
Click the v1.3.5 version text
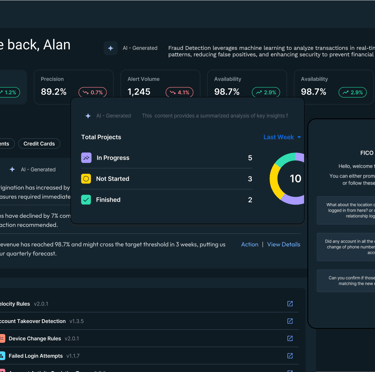click(x=77, y=321)
